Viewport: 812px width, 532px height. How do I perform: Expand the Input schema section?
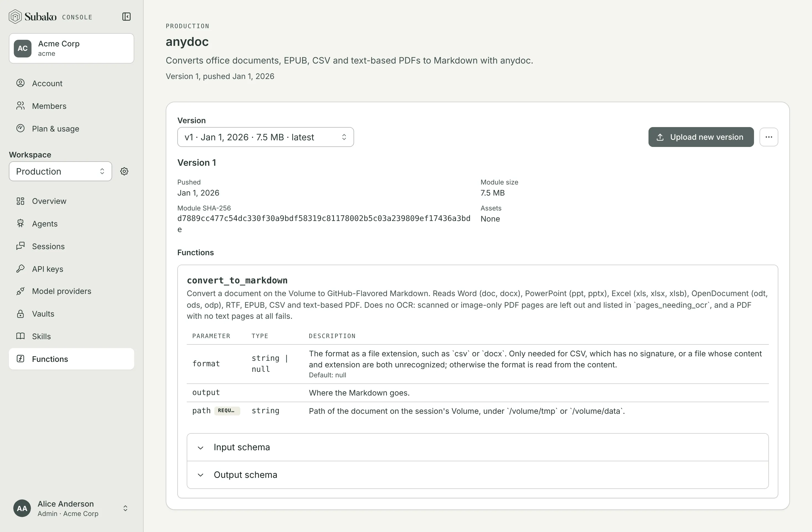[x=478, y=447]
